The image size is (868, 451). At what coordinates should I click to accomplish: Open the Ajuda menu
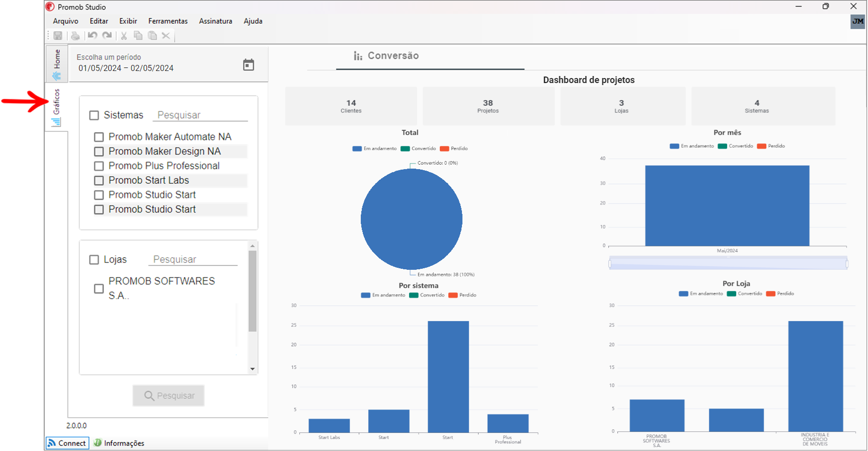pyautogui.click(x=253, y=21)
